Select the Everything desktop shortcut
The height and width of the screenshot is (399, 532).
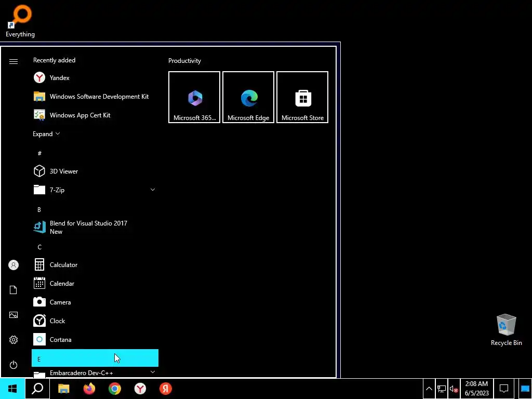point(20,21)
